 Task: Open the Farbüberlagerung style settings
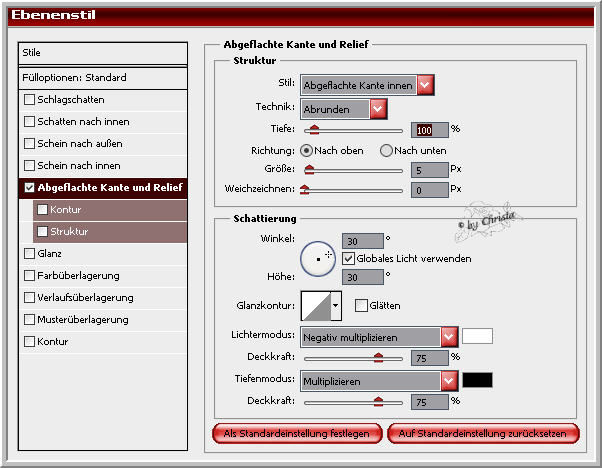[x=78, y=276]
